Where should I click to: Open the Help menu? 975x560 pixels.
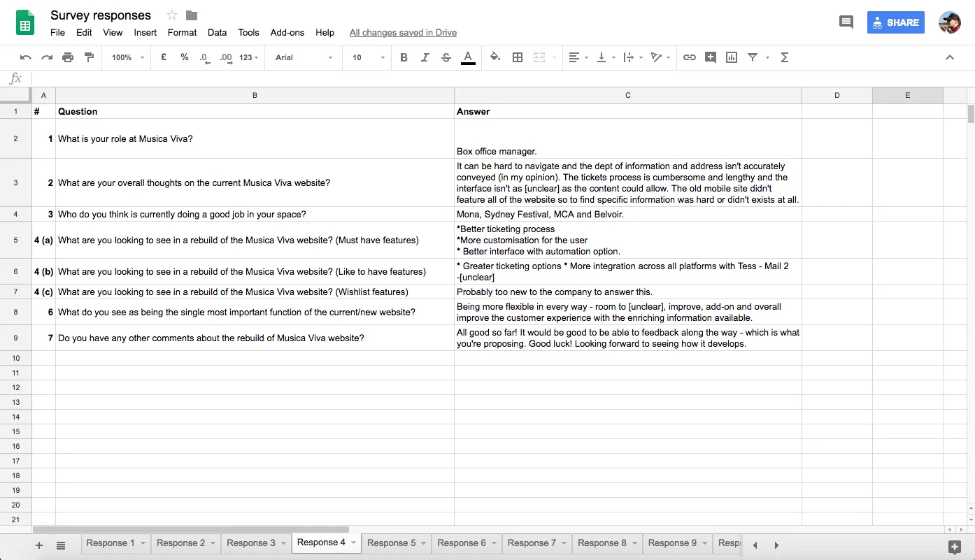pyautogui.click(x=325, y=32)
